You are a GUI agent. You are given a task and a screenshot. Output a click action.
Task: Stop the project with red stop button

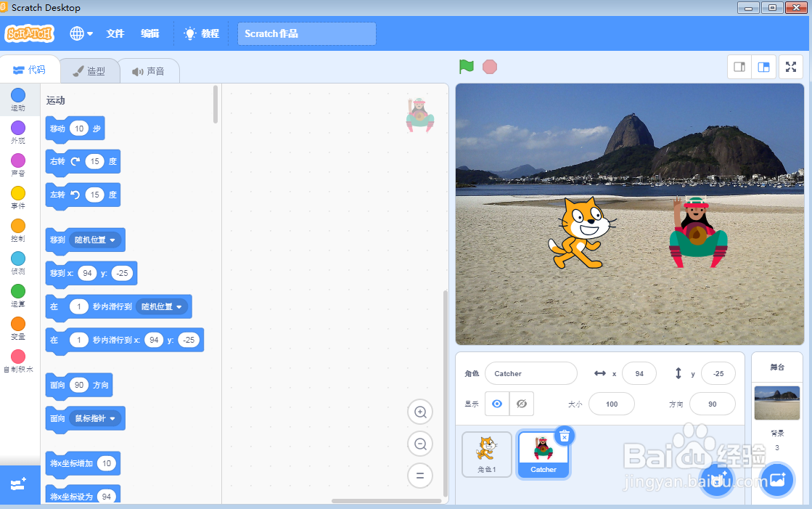(489, 67)
